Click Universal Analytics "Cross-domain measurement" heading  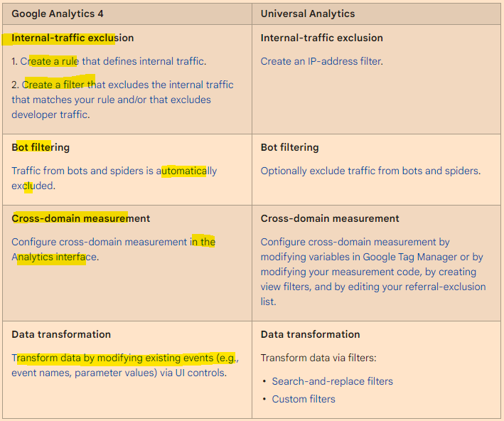pyautogui.click(x=330, y=218)
